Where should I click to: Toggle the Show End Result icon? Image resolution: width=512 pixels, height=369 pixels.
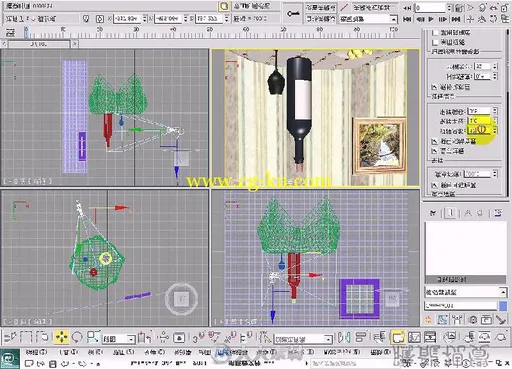tap(451, 213)
